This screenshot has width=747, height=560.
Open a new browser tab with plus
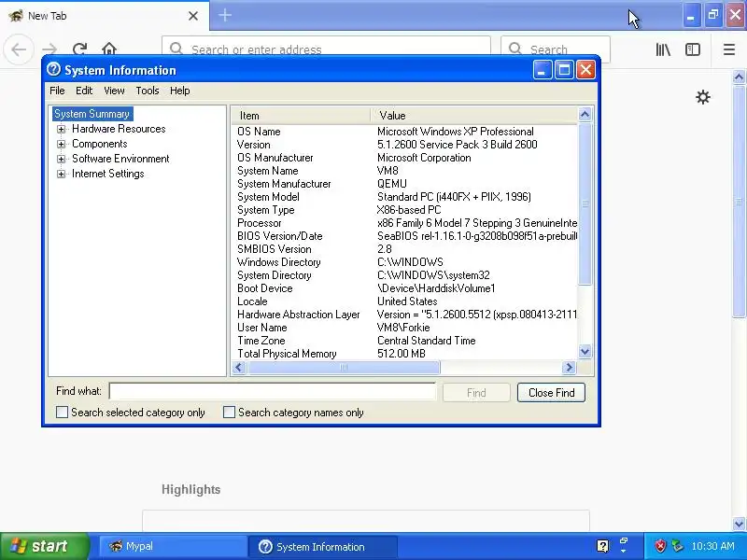(x=225, y=15)
